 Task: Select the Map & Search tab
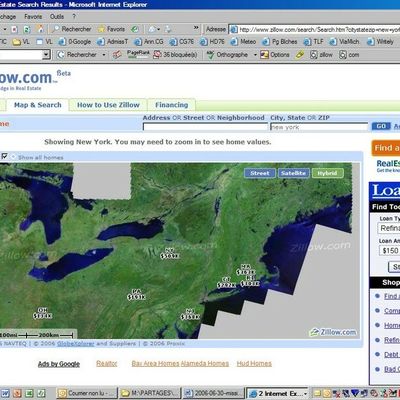[x=38, y=105]
